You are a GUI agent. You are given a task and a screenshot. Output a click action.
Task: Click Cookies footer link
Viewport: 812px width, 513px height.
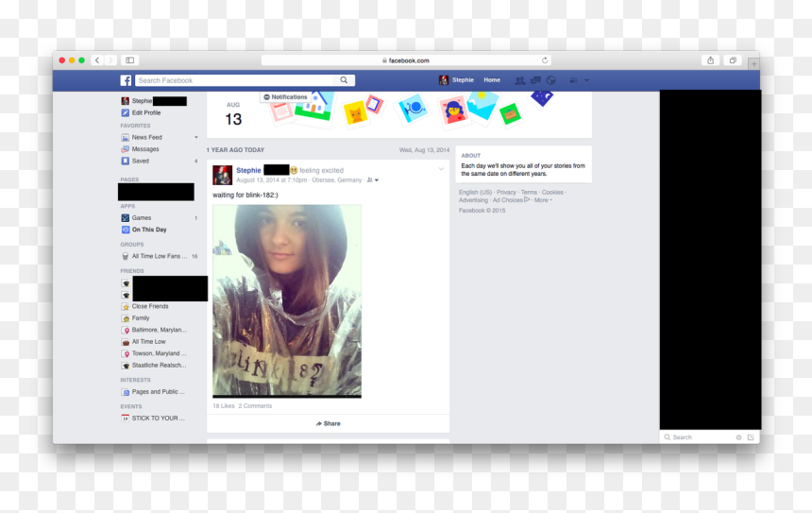(552, 192)
